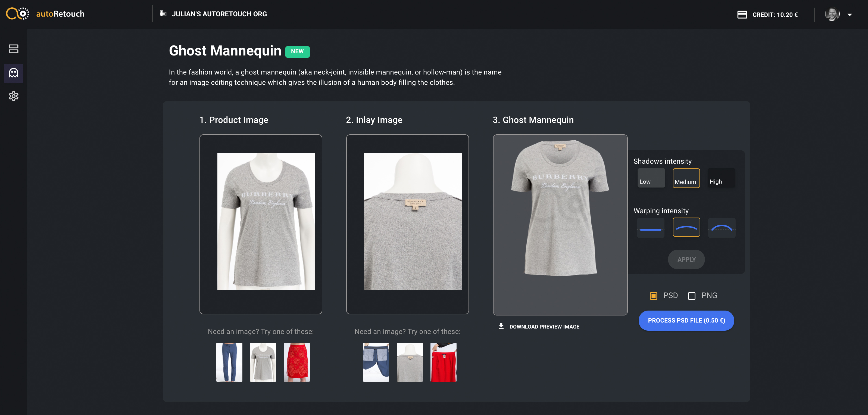Select gray t-shirt product sample thumbnail
Viewport: 868px width, 415px height.
tap(263, 362)
